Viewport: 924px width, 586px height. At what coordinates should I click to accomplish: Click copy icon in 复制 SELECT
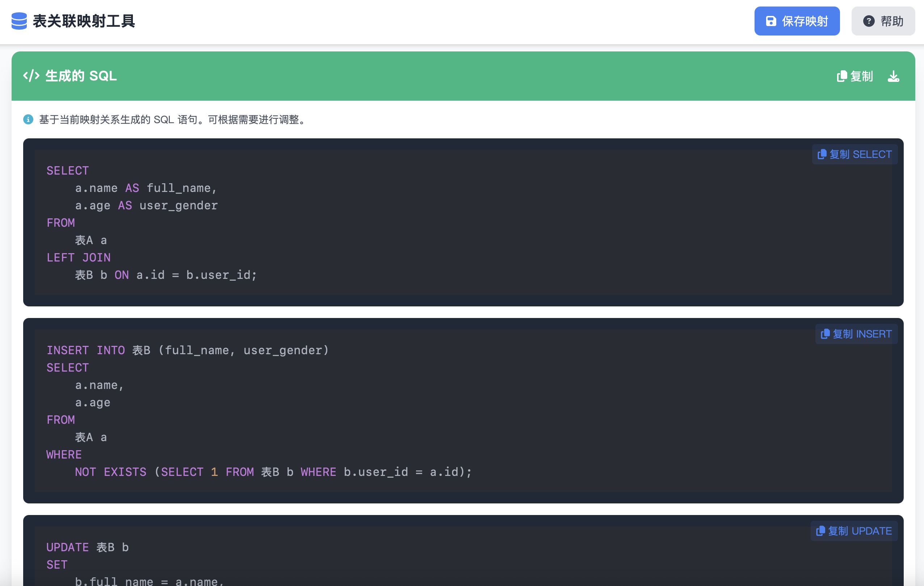(x=822, y=154)
